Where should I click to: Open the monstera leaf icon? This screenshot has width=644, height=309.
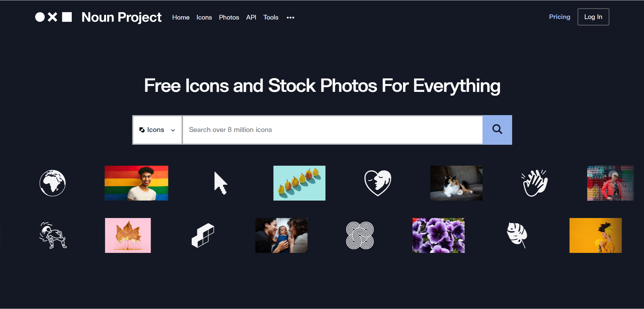tap(517, 235)
